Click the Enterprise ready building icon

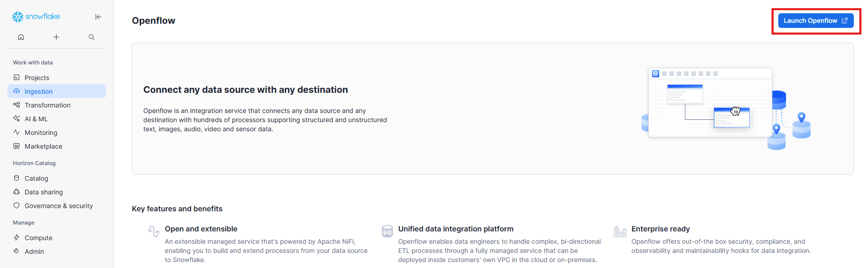point(620,231)
